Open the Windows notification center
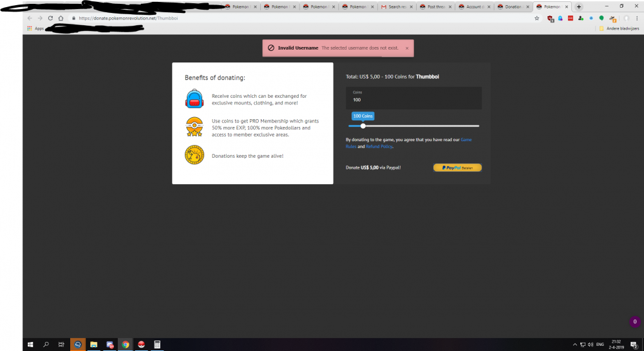The height and width of the screenshot is (351, 644). point(633,345)
